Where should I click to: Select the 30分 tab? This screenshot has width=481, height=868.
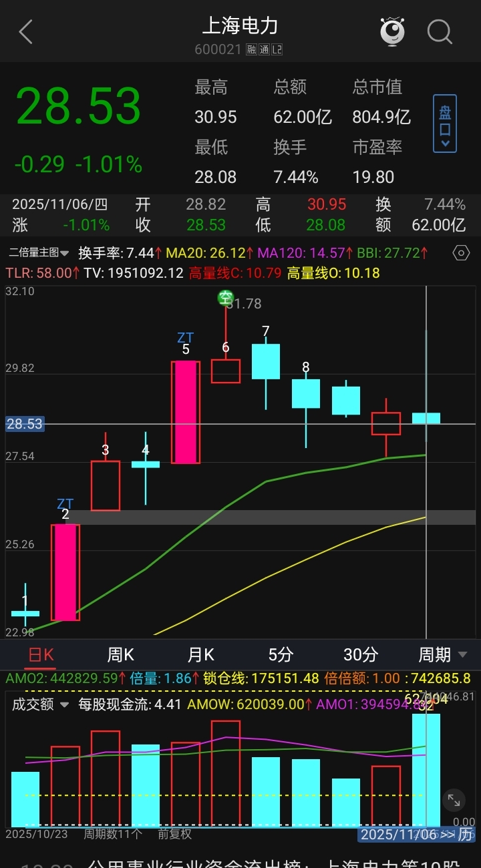[x=361, y=655]
